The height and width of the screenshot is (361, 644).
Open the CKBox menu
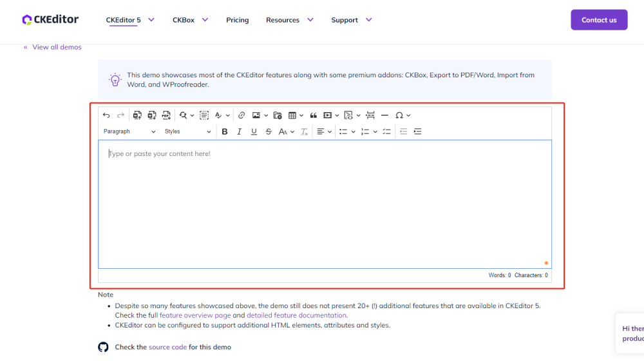pos(190,20)
